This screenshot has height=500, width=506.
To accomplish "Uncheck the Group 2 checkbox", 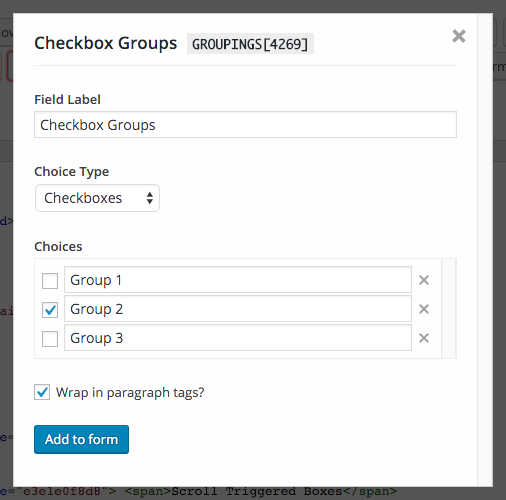I will click(x=50, y=310).
